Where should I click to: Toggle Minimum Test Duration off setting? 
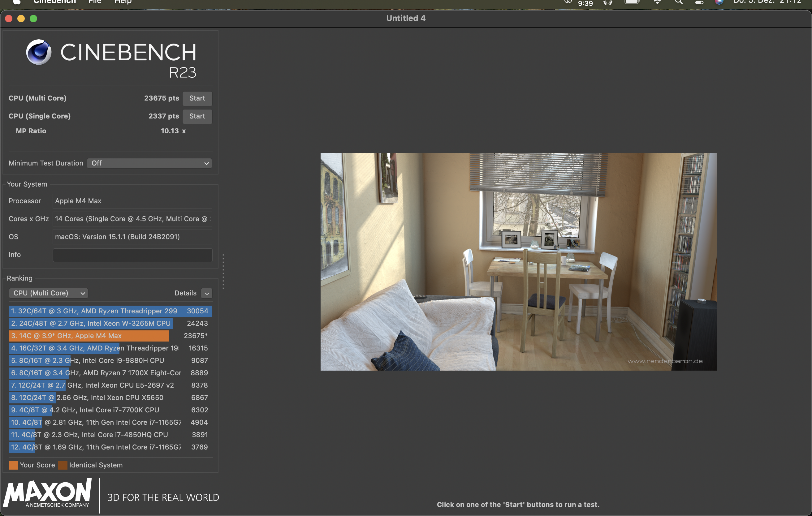[x=149, y=163]
